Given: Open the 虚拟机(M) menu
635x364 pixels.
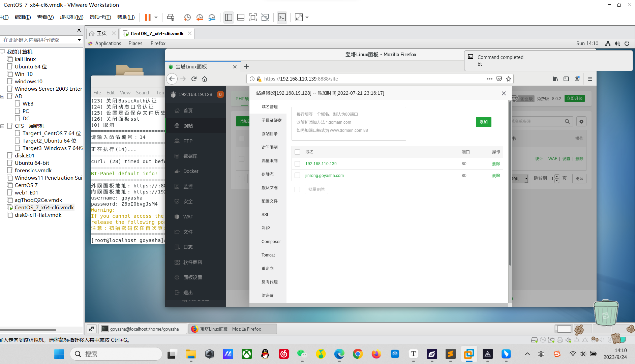Looking at the screenshot, I should pos(71,17).
